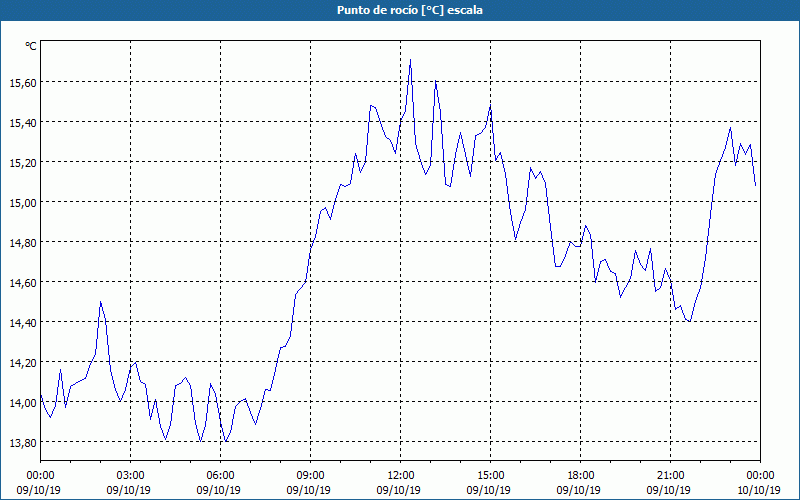The image size is (800, 500).
Task: Click the 14,60 y-axis value
Action: click(x=23, y=283)
